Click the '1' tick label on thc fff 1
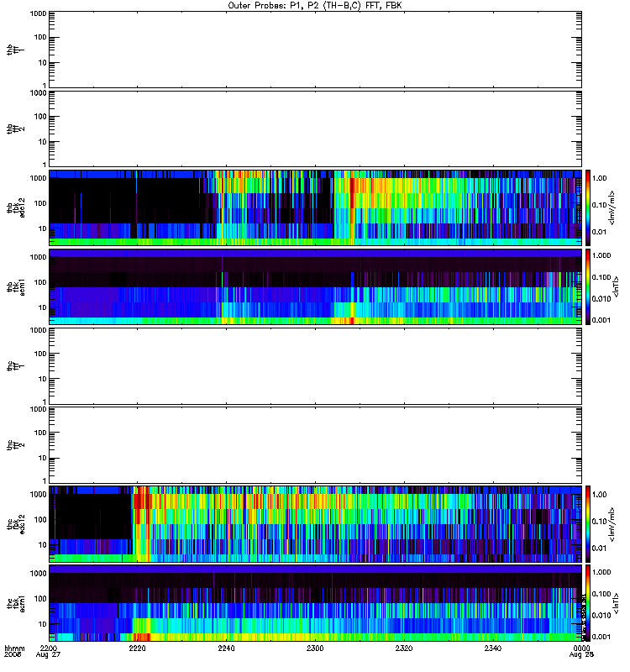This screenshot has width=630, height=672. point(45,402)
